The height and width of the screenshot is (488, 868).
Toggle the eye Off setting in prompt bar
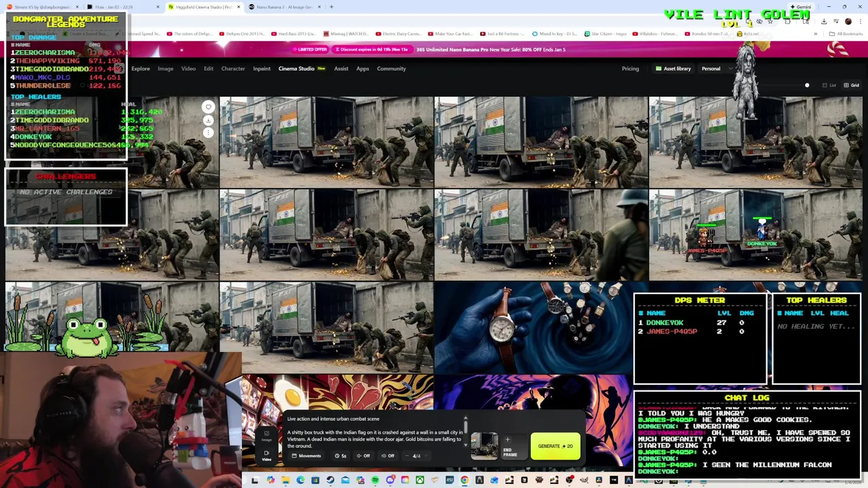388,455
